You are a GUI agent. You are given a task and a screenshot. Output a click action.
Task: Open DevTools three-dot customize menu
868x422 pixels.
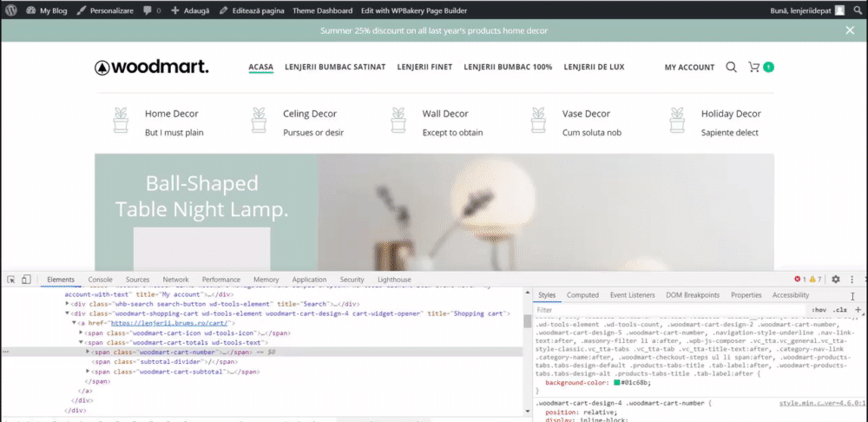[852, 280]
